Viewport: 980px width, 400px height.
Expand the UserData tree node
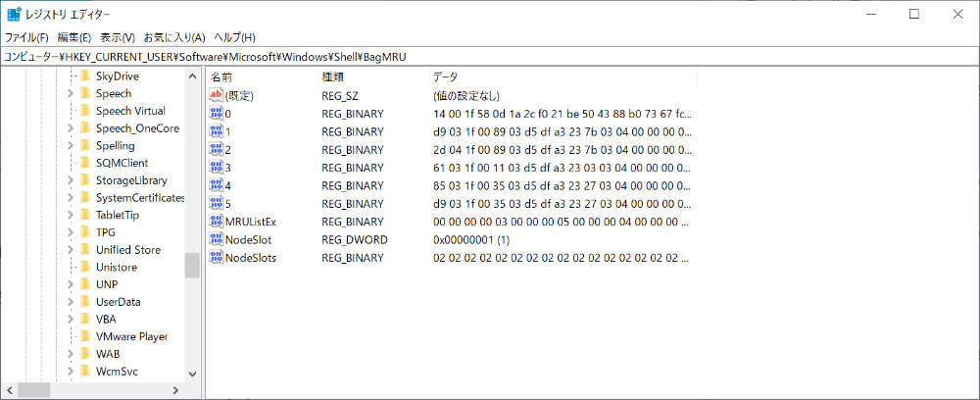[x=71, y=302]
